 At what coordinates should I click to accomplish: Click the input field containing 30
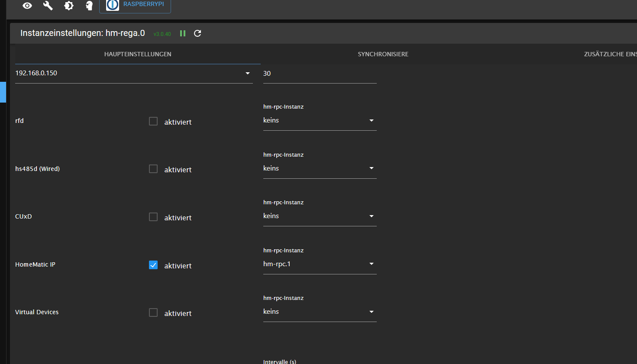click(320, 74)
